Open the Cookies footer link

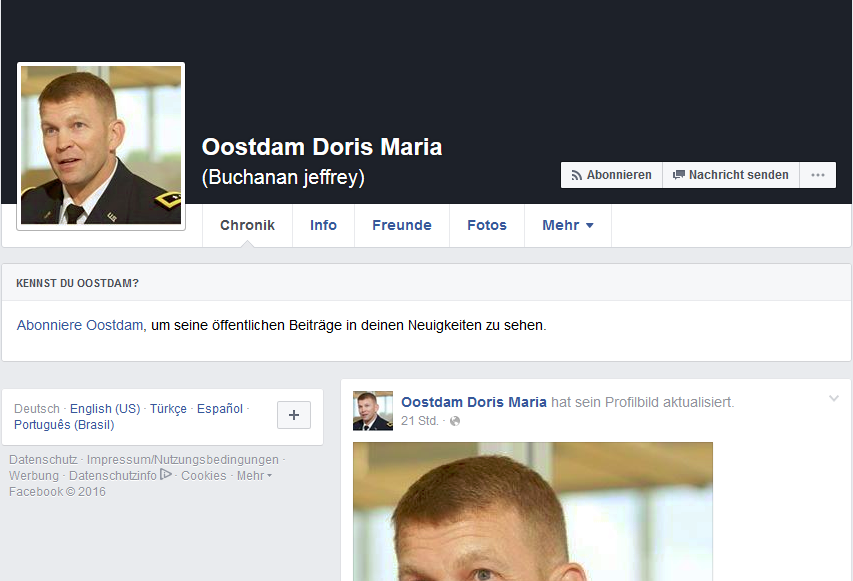[203, 475]
